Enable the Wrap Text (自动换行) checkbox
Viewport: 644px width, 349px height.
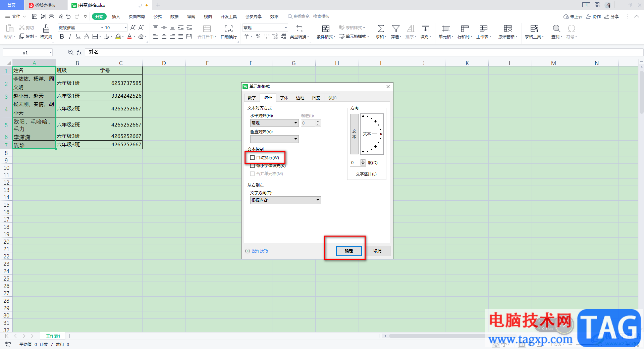point(252,158)
